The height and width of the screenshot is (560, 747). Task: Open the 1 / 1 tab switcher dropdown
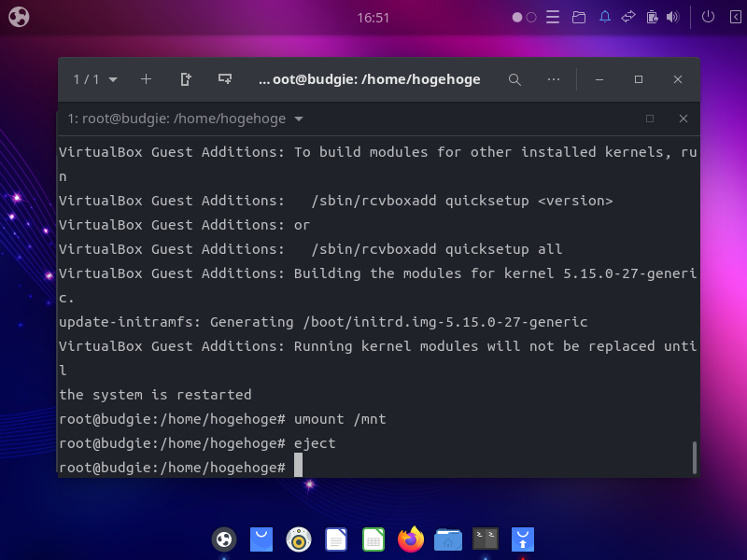click(x=95, y=79)
